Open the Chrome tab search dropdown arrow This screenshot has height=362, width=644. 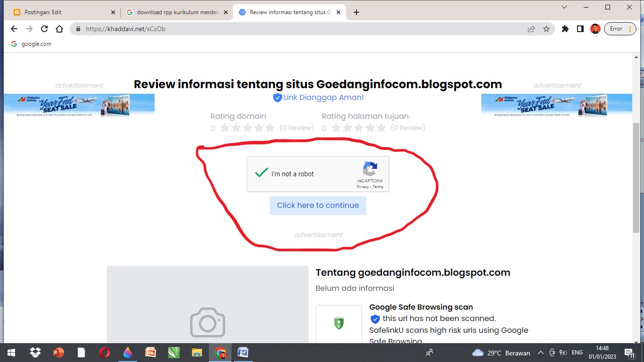[x=564, y=7]
